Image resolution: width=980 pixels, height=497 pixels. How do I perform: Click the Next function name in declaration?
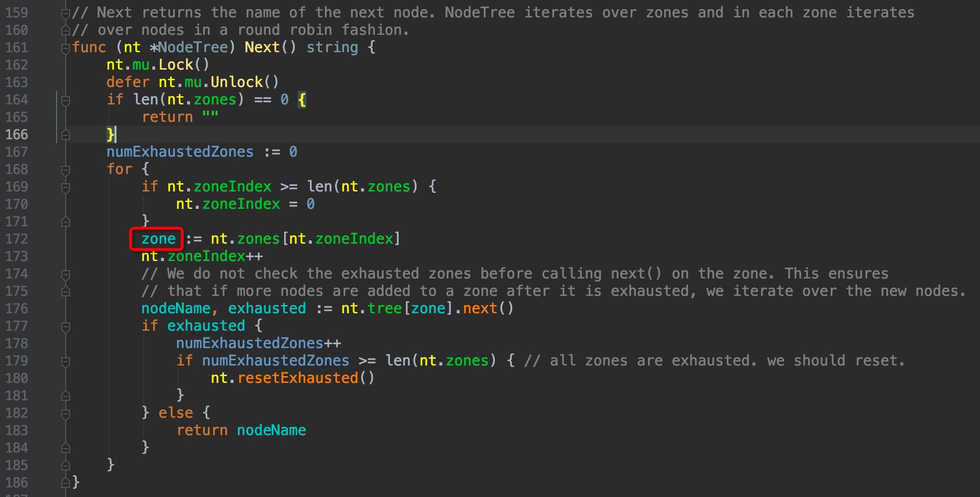pos(262,47)
